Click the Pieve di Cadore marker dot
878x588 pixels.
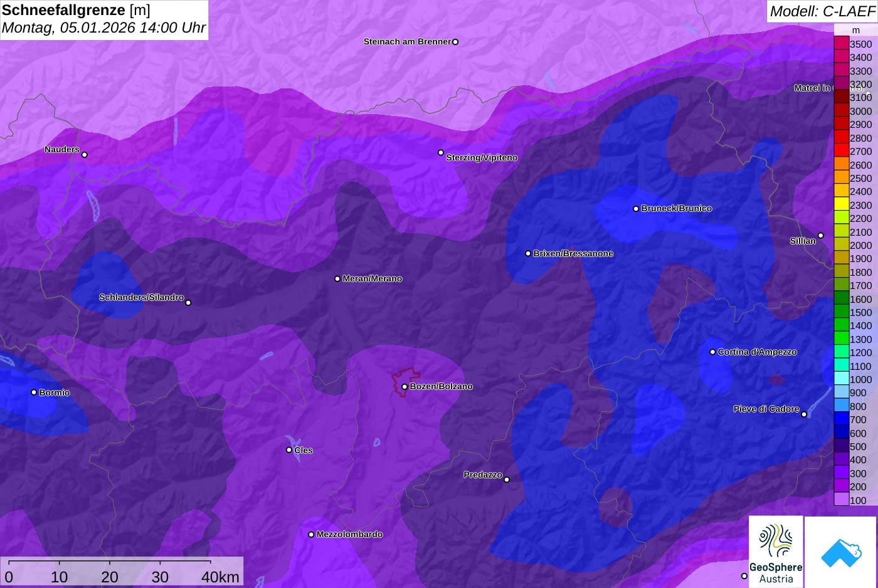coord(804,414)
